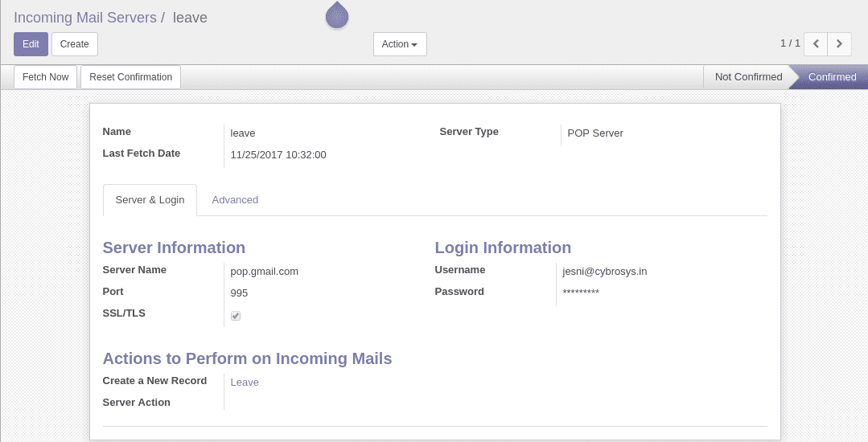
Task: Click the Last Fetch Date label
Action: click(141, 153)
